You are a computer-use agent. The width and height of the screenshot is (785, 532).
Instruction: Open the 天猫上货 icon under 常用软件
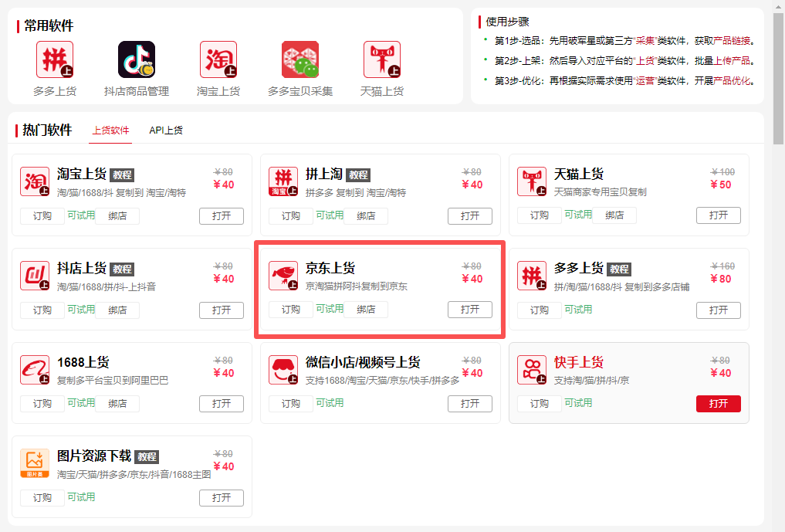point(382,59)
